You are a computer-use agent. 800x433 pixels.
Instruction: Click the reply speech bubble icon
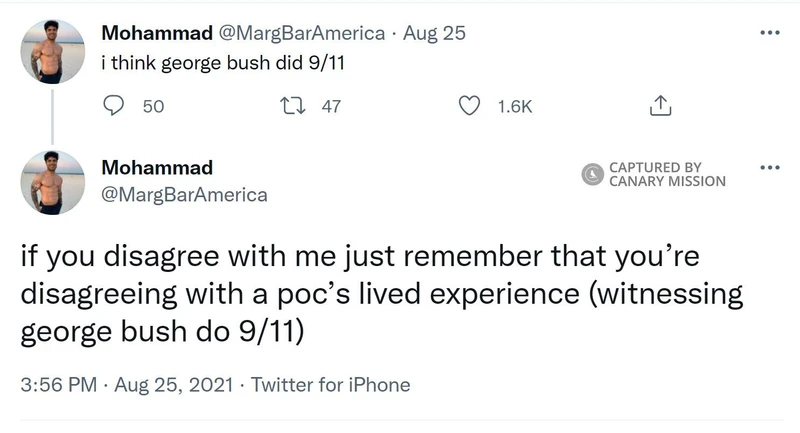click(115, 105)
